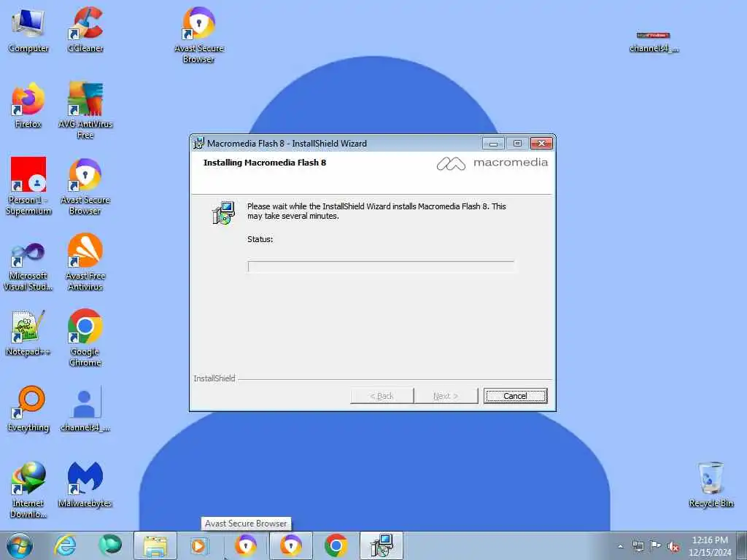Open the Computer desktop icon
747x560 pixels.
[28, 31]
